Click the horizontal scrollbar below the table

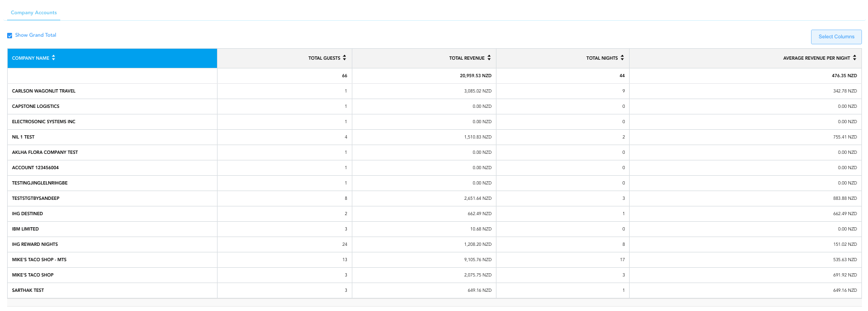(x=434, y=302)
